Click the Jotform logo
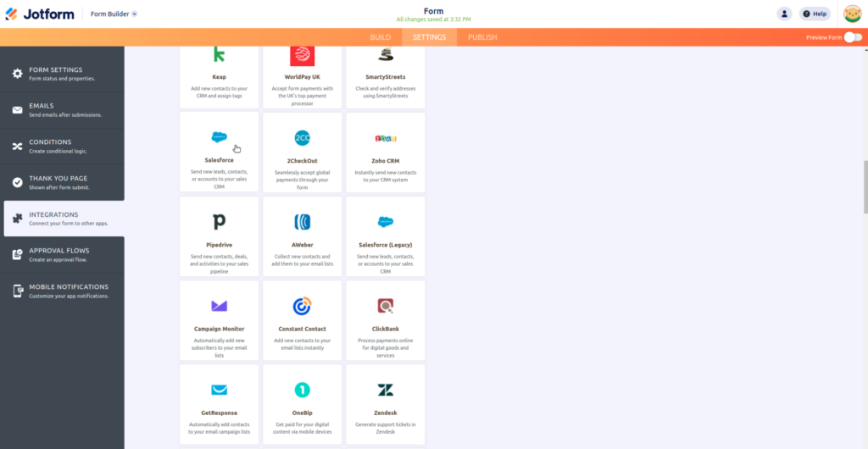 tap(39, 14)
